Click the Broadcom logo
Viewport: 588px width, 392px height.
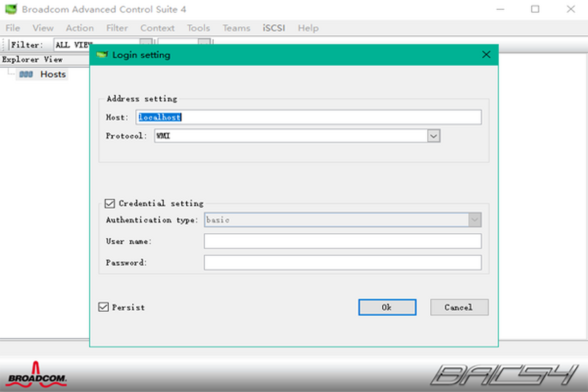coord(37,374)
